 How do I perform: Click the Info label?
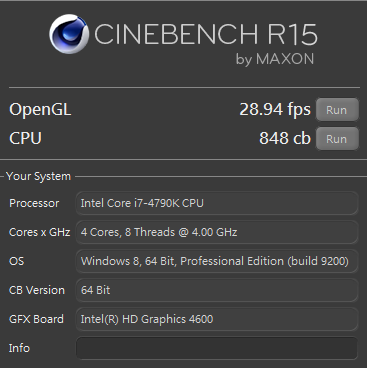coord(19,348)
